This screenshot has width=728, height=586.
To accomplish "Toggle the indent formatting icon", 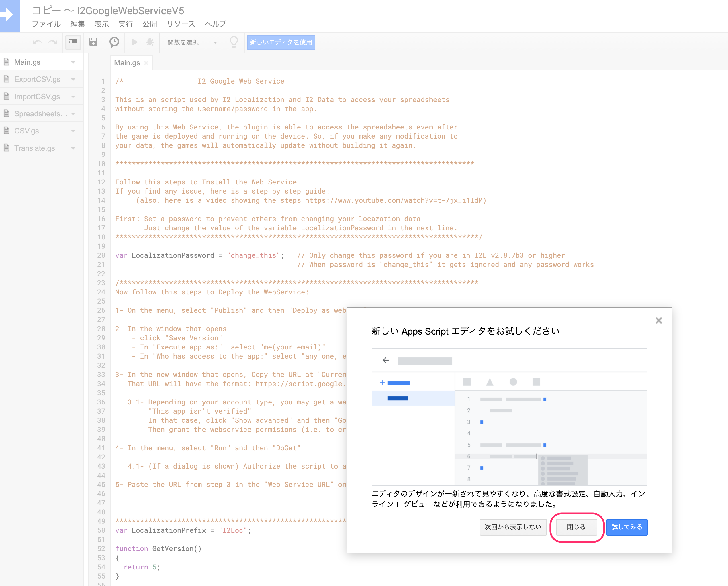I will click(73, 42).
